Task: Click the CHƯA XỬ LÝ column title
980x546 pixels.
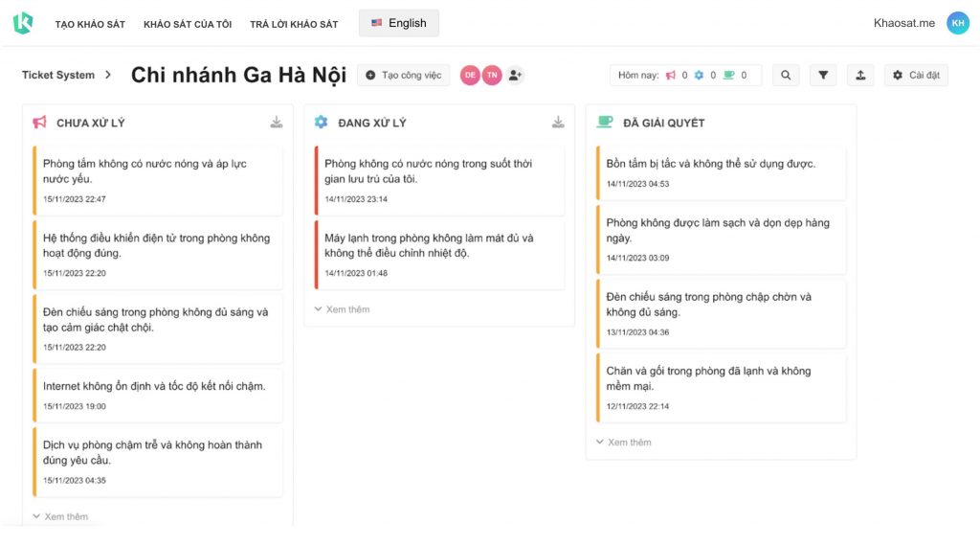Action: (91, 124)
